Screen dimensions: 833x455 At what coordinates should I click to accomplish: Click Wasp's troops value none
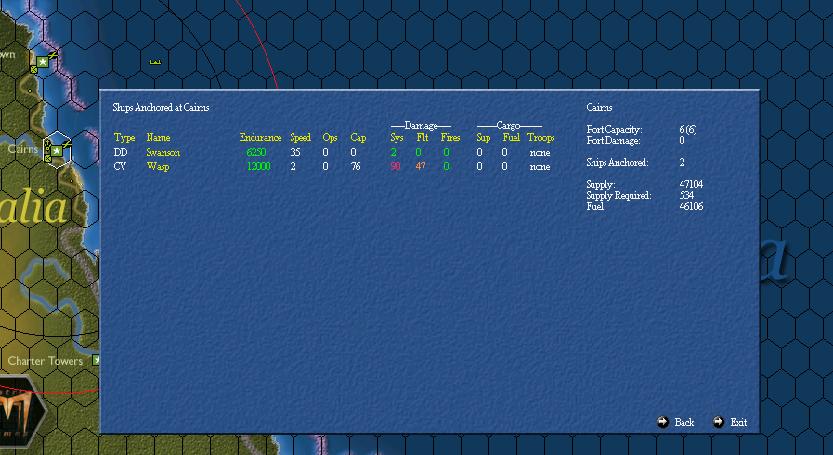(540, 166)
